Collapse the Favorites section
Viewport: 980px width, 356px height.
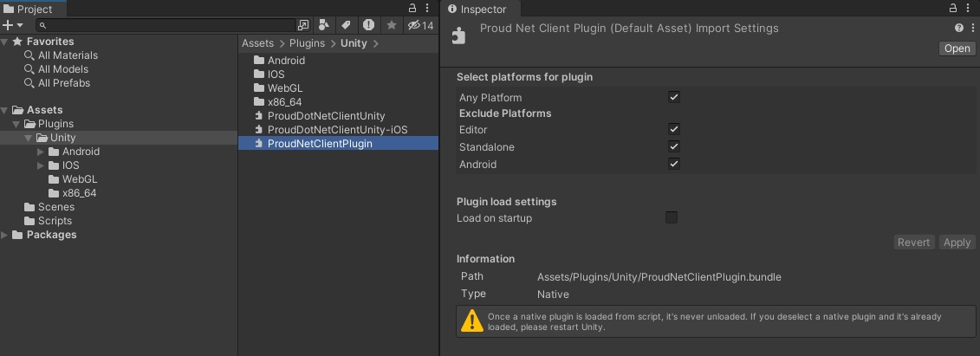click(5, 42)
